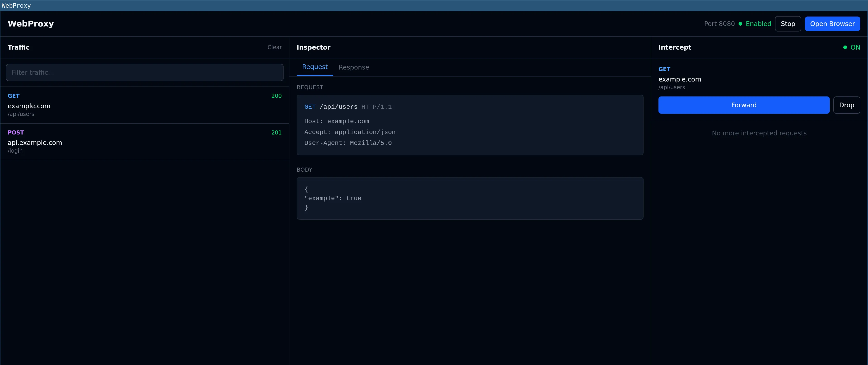The image size is (868, 365).
Task: Click the User-Agent: Mozilla/5.0 header line
Action: (x=348, y=143)
